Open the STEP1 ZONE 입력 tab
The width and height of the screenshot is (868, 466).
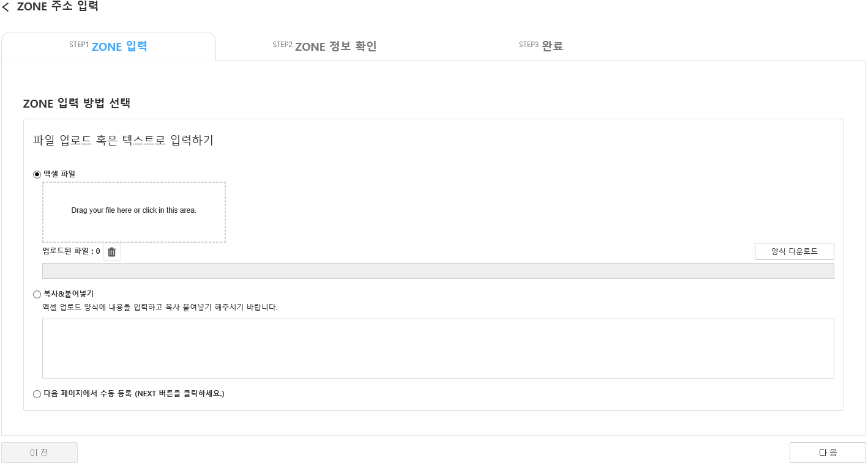click(x=108, y=46)
